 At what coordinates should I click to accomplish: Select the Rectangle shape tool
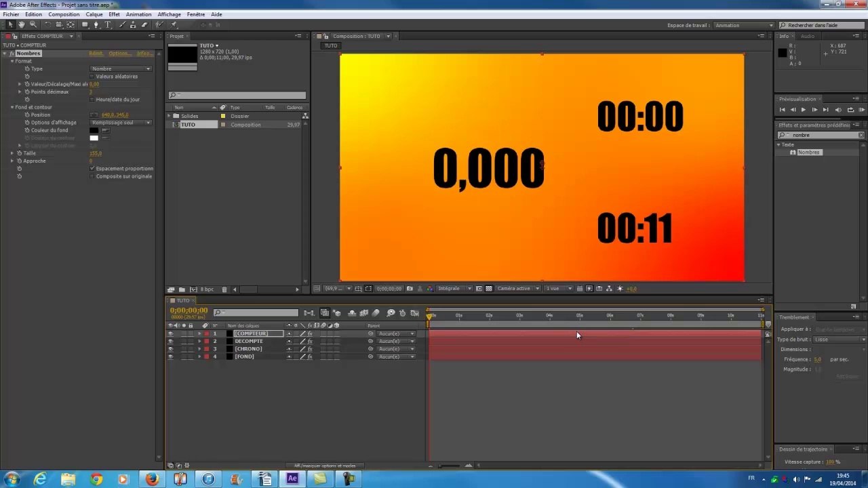[x=85, y=24]
